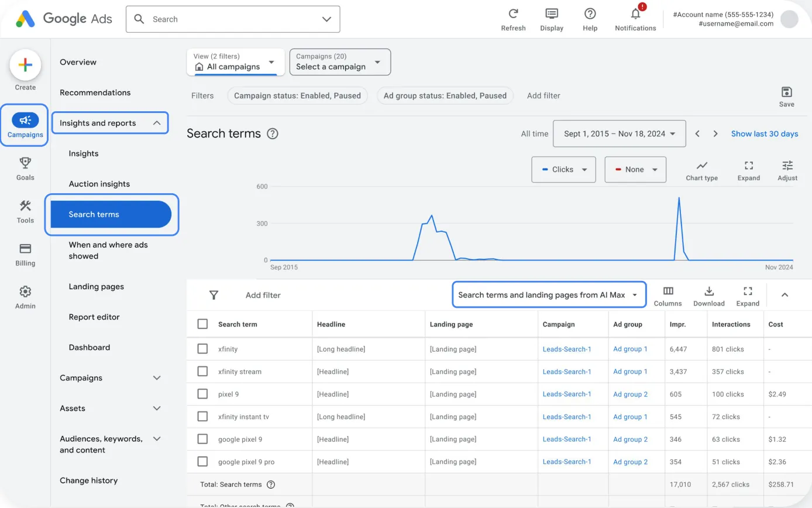Open Landing pages in the sidebar

point(97,286)
